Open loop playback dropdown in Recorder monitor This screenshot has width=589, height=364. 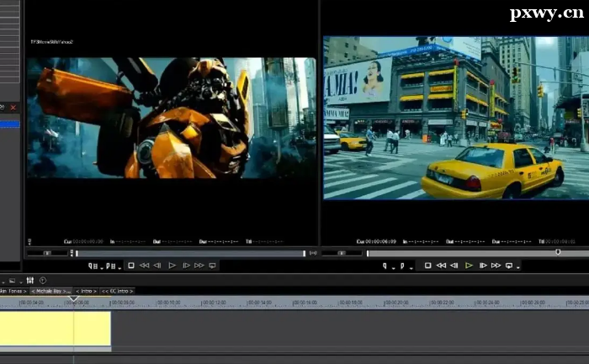tap(518, 267)
